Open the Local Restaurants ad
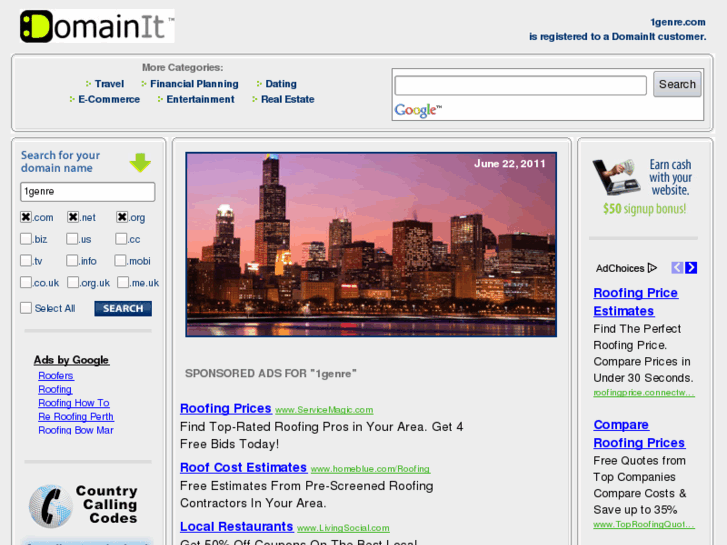Image resolution: width=727 pixels, height=545 pixels. (x=236, y=526)
